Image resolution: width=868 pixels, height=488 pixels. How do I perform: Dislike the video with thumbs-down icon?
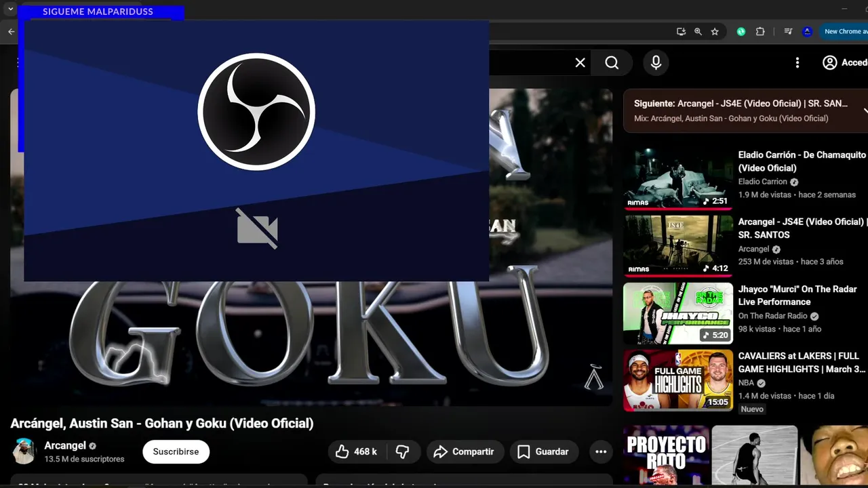(403, 451)
